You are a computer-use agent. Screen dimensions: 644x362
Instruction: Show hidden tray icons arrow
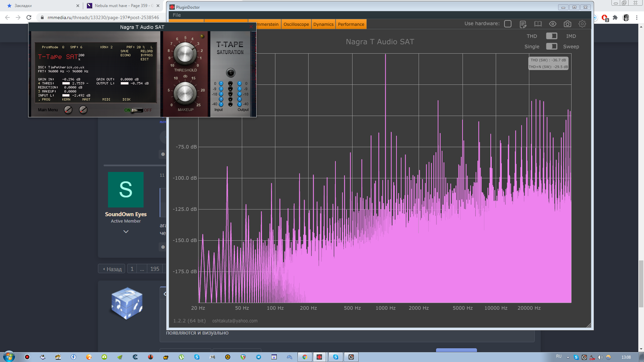click(x=568, y=357)
